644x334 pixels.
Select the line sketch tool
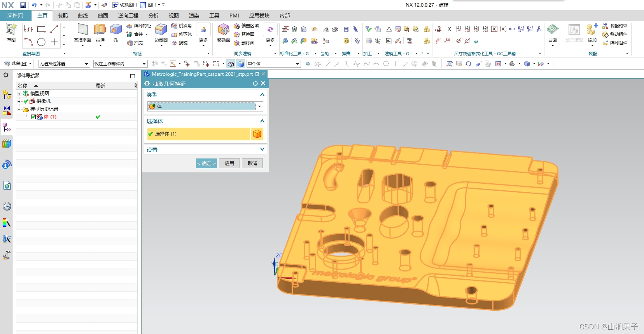click(54, 29)
